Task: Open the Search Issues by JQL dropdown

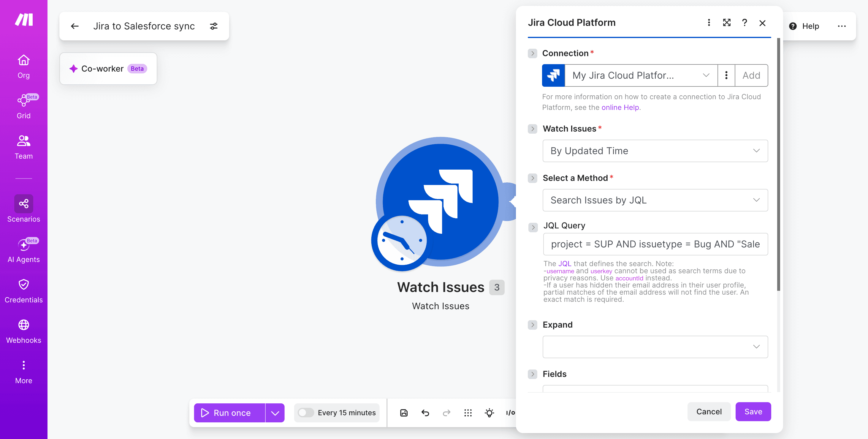Action: tap(655, 200)
